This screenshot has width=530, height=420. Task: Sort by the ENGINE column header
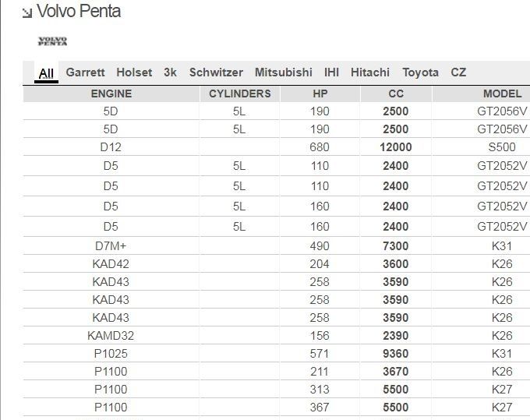(111, 94)
